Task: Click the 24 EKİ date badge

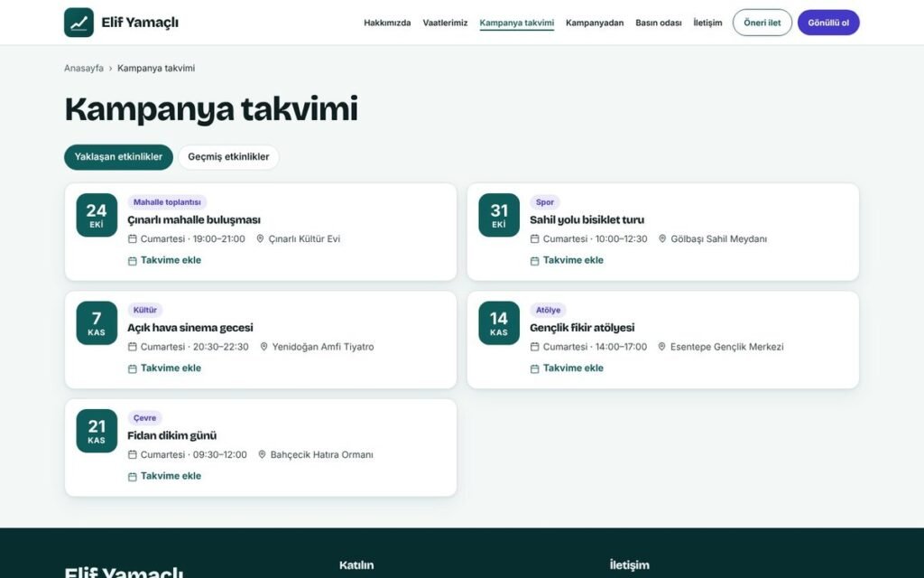Action: tap(97, 215)
